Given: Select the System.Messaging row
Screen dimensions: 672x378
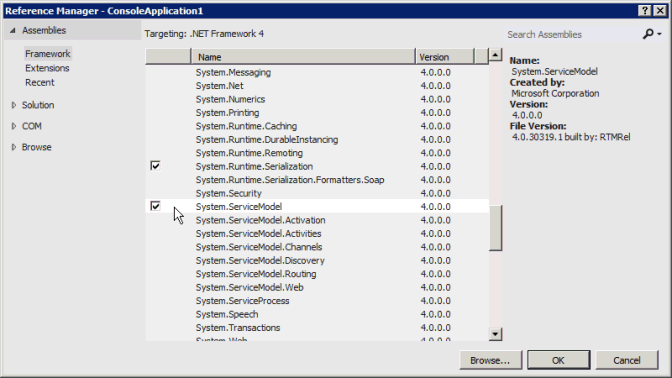Looking at the screenshot, I should [x=317, y=72].
